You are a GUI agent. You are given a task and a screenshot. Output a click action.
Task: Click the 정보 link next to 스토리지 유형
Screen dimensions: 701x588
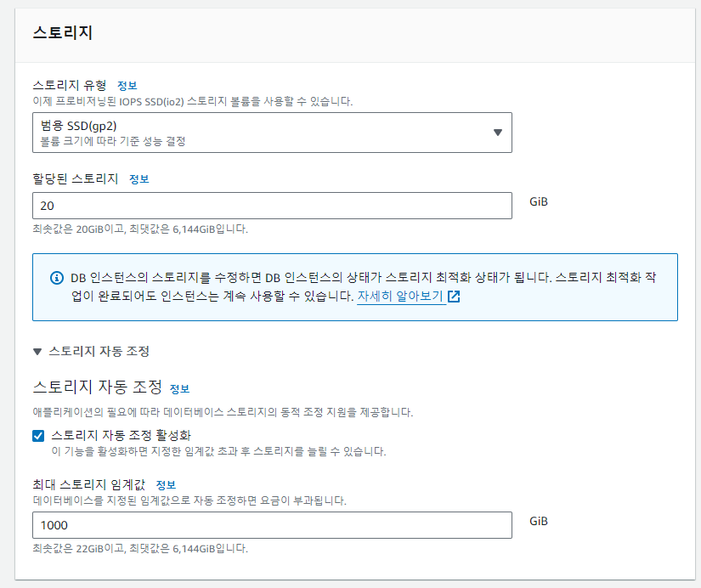click(x=127, y=86)
